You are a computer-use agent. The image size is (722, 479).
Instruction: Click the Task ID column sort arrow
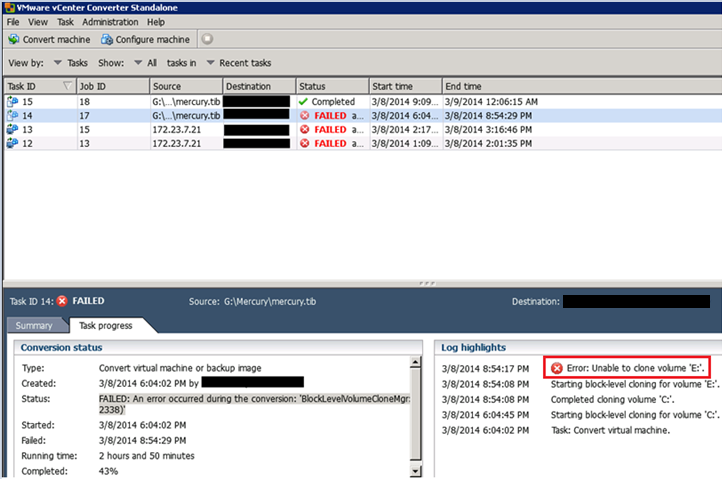tap(67, 86)
